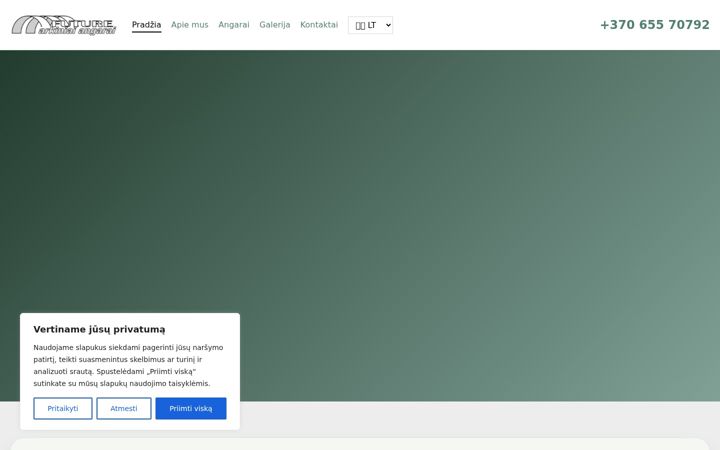Expand the LT language dropdown

tap(371, 25)
